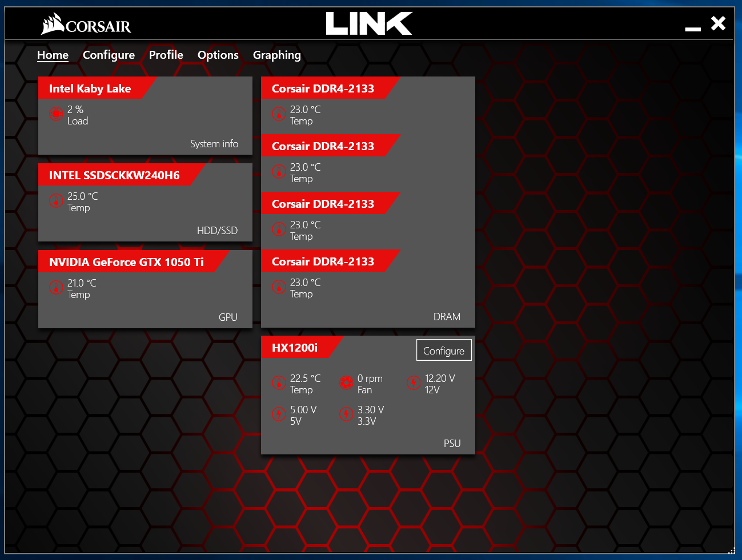Switch to the Profile tab

pos(166,55)
